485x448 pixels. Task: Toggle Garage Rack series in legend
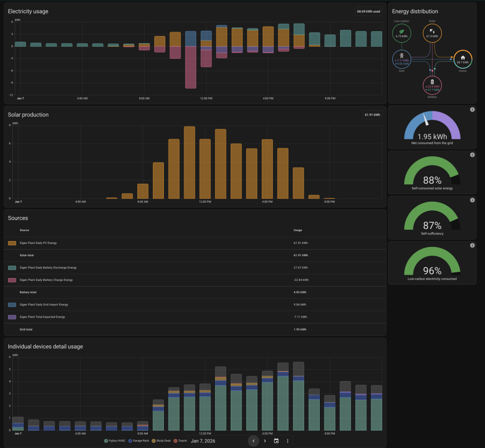click(140, 441)
